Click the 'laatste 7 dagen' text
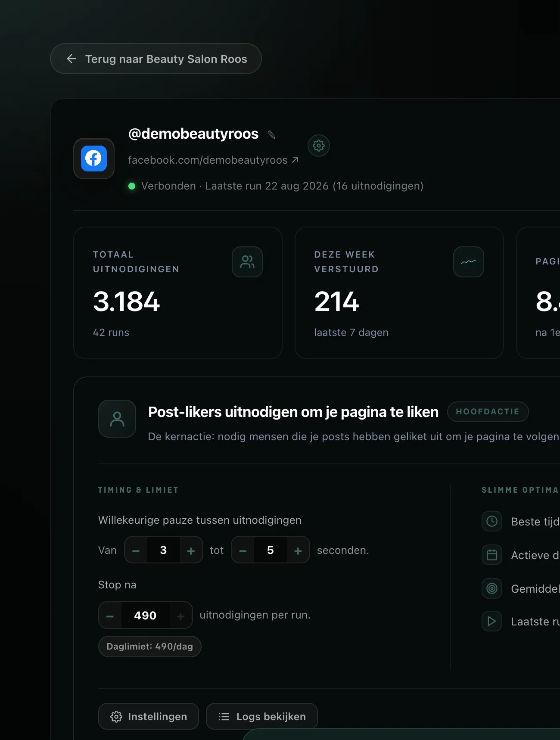This screenshot has width=560, height=740. coord(352,333)
